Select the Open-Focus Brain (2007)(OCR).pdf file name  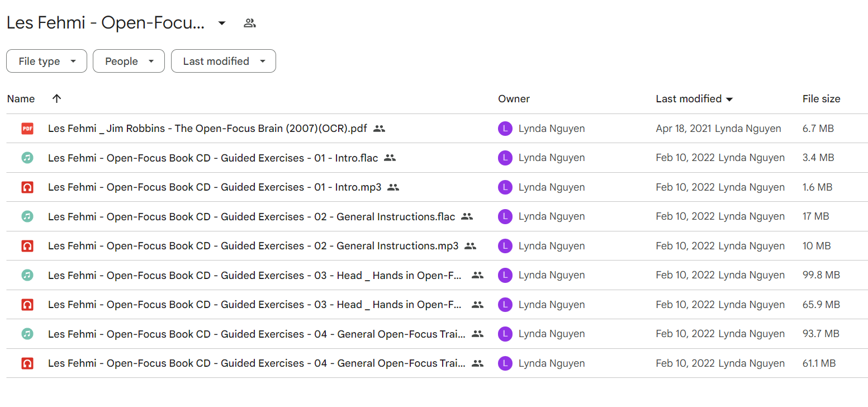(207, 129)
